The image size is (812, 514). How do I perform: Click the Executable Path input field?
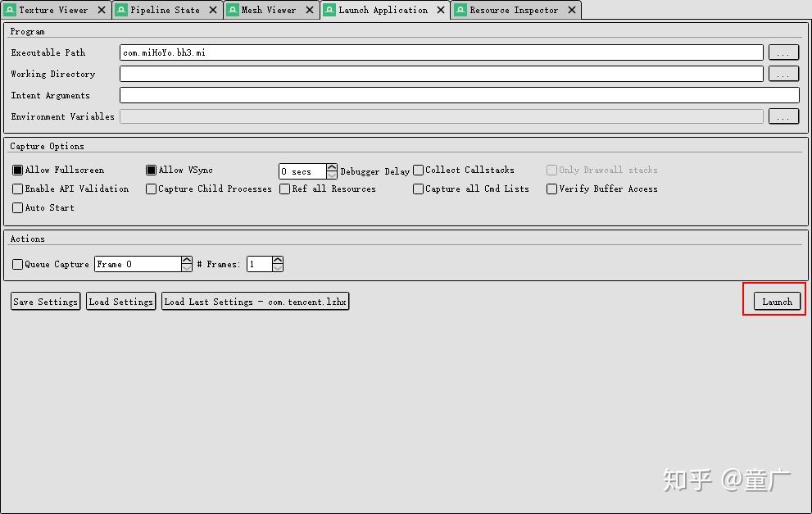(441, 52)
